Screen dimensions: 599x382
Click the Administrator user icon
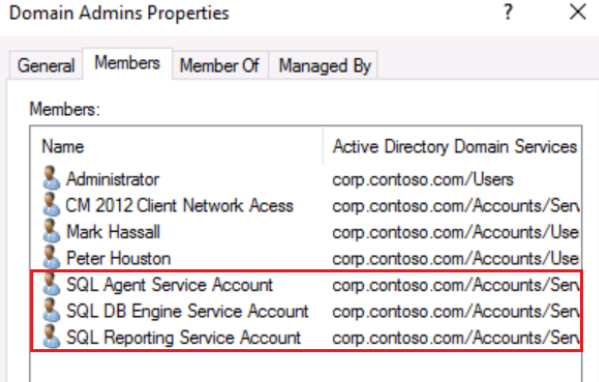(x=51, y=178)
